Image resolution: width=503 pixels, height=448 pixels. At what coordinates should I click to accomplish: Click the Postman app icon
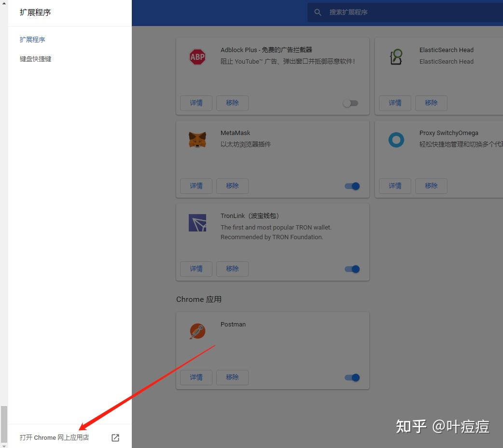coord(197,331)
